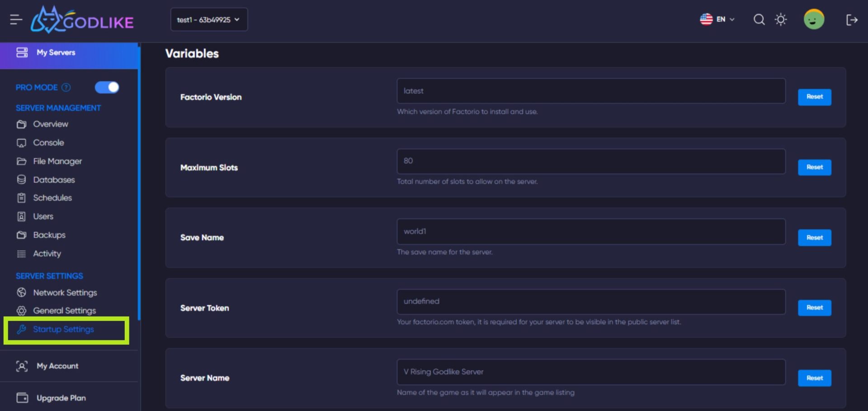
Task: Go to Network Settings
Action: tap(65, 293)
